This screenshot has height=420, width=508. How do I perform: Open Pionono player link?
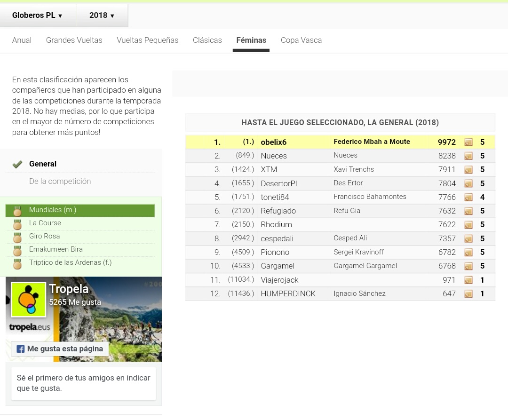coord(275,252)
